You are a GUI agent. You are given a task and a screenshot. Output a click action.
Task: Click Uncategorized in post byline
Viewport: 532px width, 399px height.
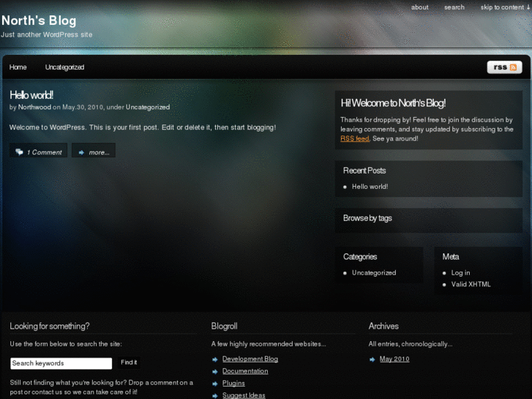(148, 108)
